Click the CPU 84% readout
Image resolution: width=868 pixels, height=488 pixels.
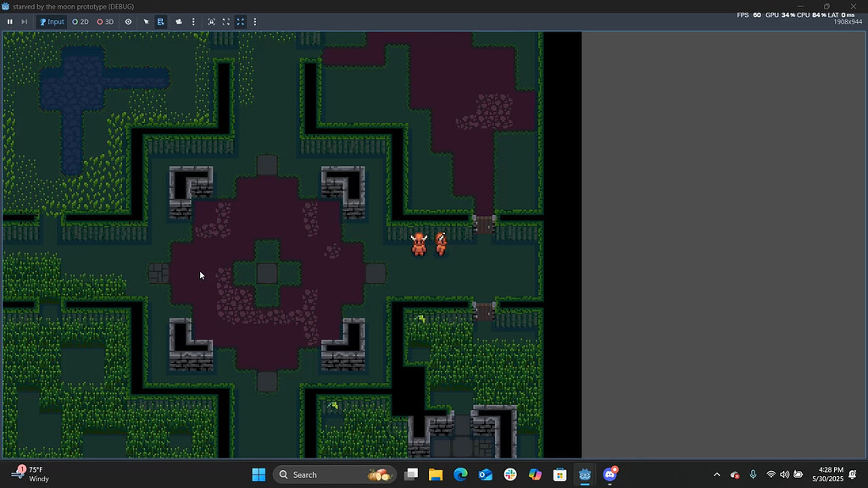click(x=811, y=15)
